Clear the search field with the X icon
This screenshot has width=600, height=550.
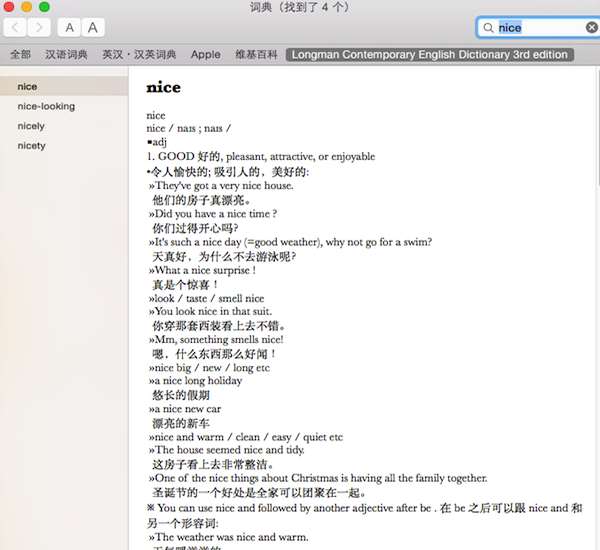point(592,28)
